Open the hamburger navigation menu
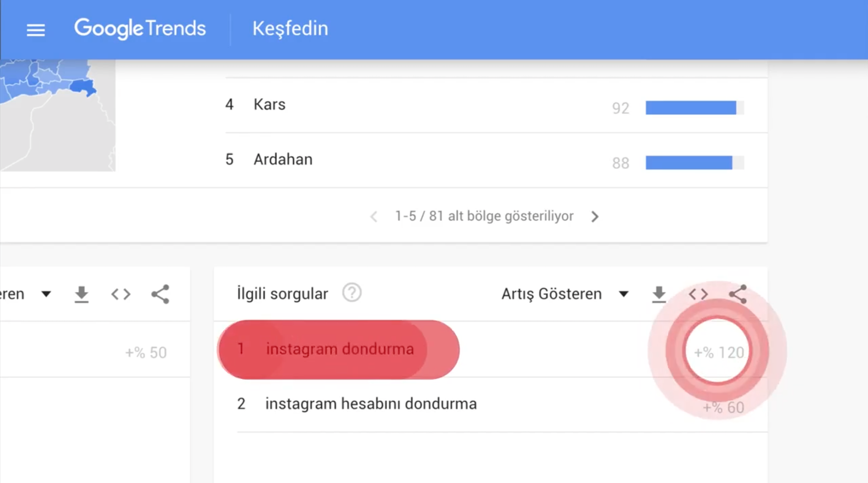Image resolution: width=868 pixels, height=483 pixels. [x=36, y=30]
